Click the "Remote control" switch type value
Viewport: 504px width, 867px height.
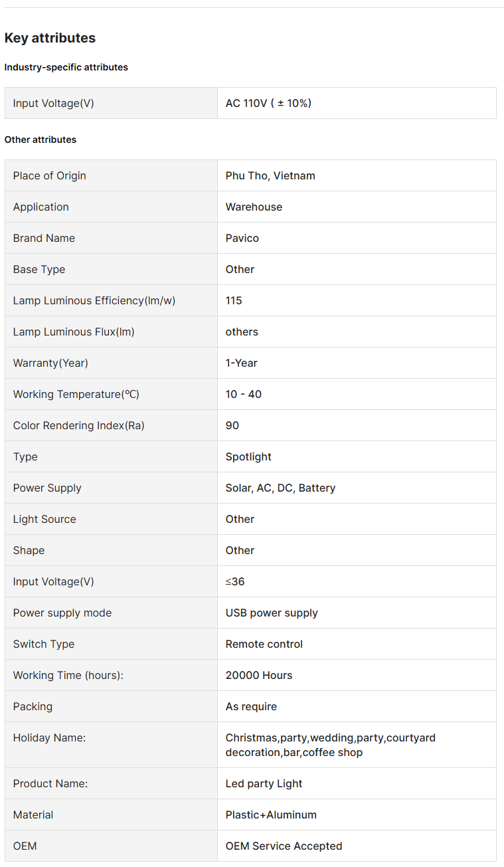[x=264, y=644]
